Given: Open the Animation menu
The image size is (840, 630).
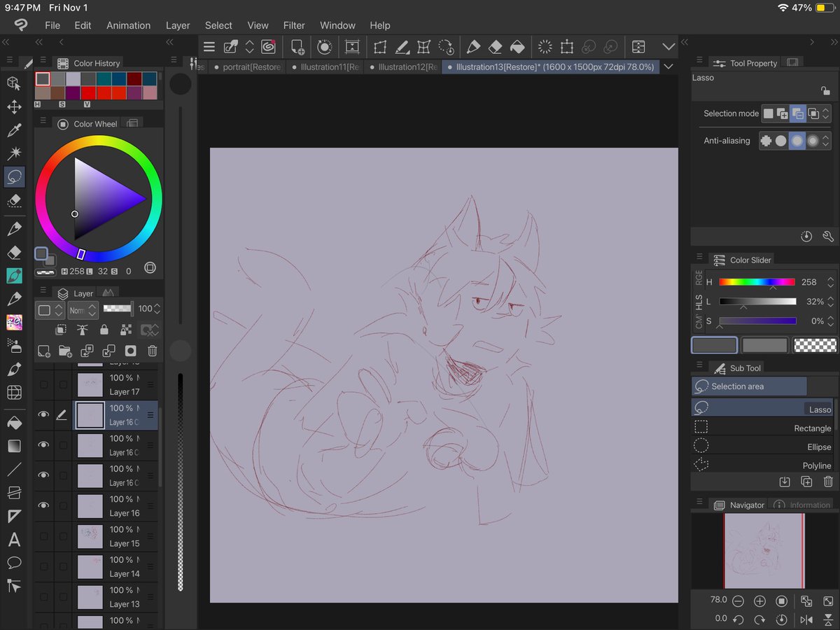Looking at the screenshot, I should click(128, 25).
